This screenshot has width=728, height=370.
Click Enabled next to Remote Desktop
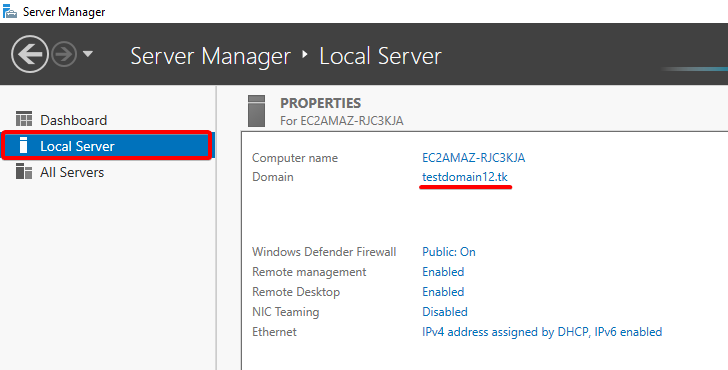click(443, 292)
